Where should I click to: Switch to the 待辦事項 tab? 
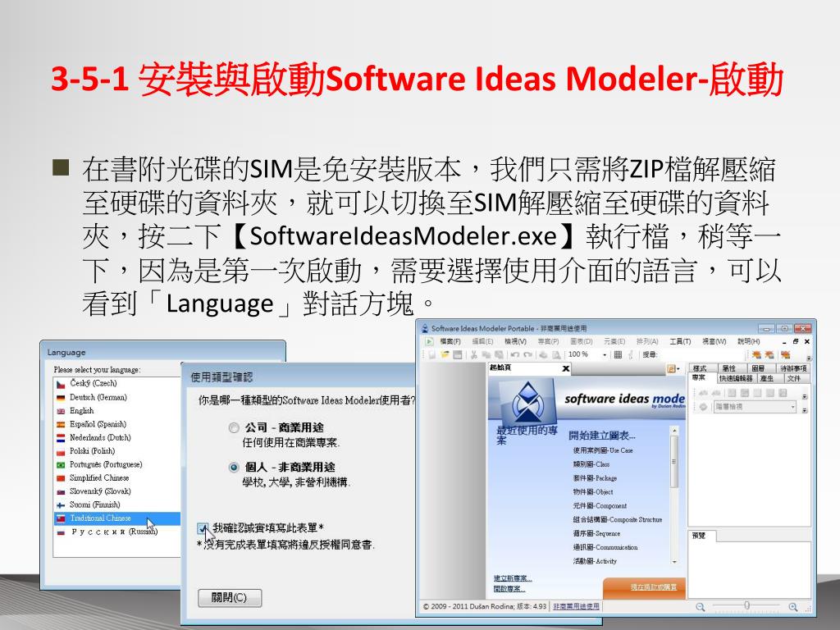(793, 368)
